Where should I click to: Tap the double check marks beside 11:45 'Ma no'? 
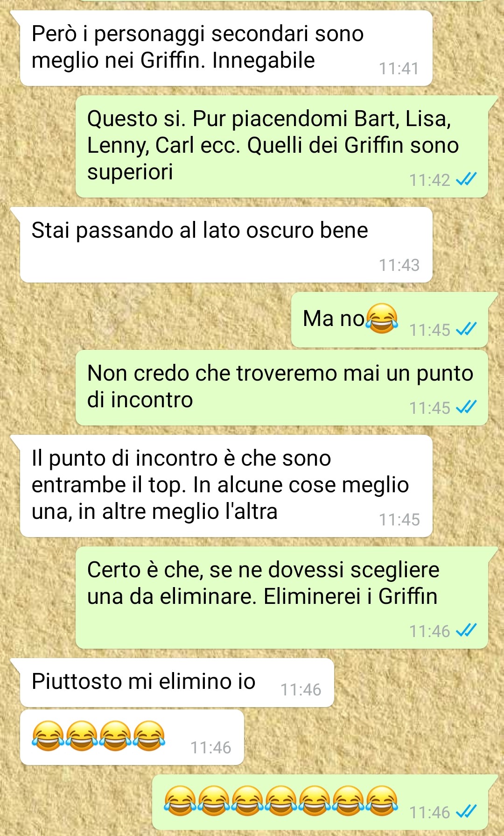click(x=466, y=329)
